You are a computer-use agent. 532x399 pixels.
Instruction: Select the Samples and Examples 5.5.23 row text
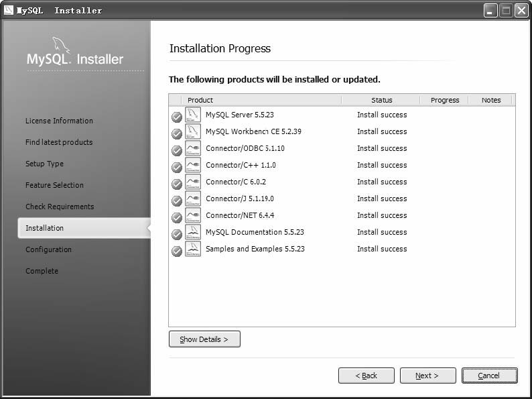[255, 249]
